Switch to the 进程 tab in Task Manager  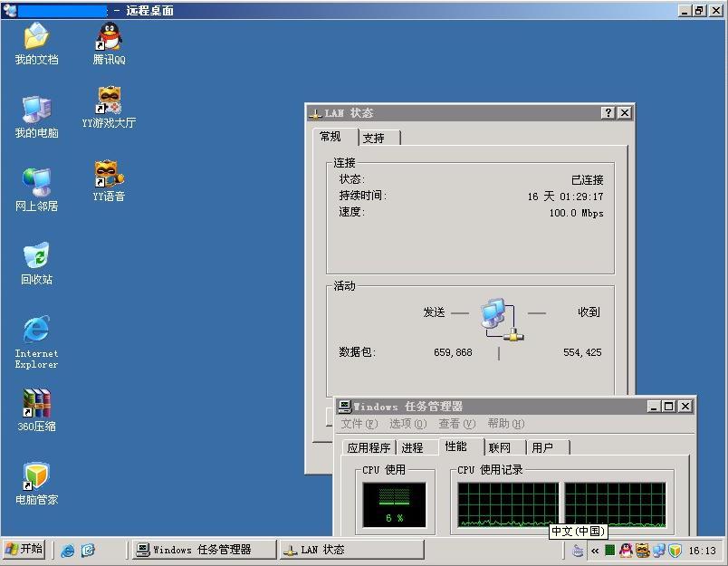point(412,447)
